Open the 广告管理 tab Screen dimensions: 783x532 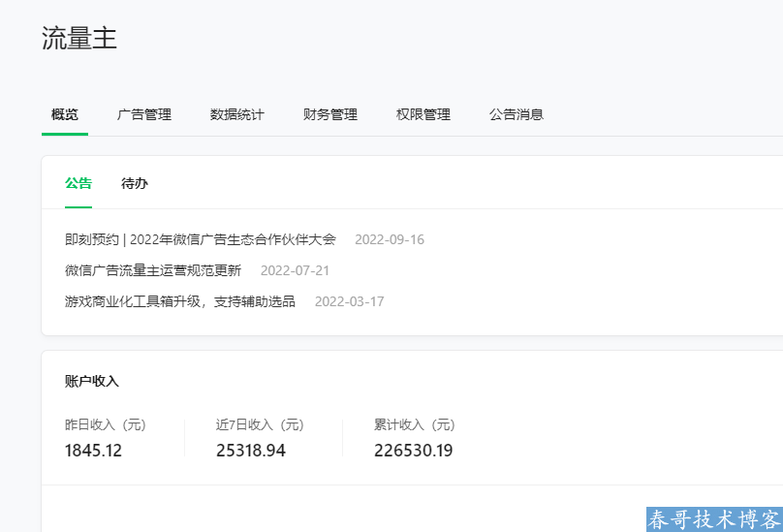[144, 114]
